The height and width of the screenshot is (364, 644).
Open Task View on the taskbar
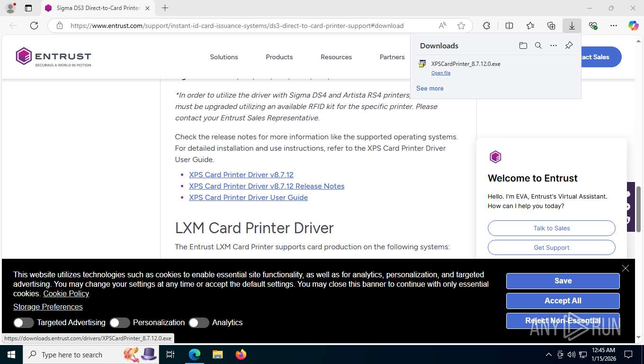click(170, 355)
